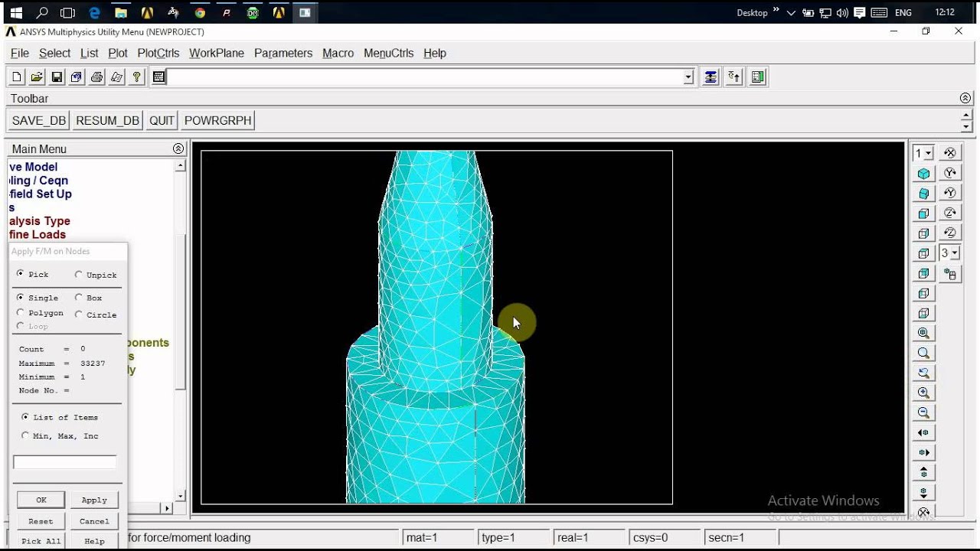Choose the Circle picking mode
980x551 pixels.
click(78, 315)
